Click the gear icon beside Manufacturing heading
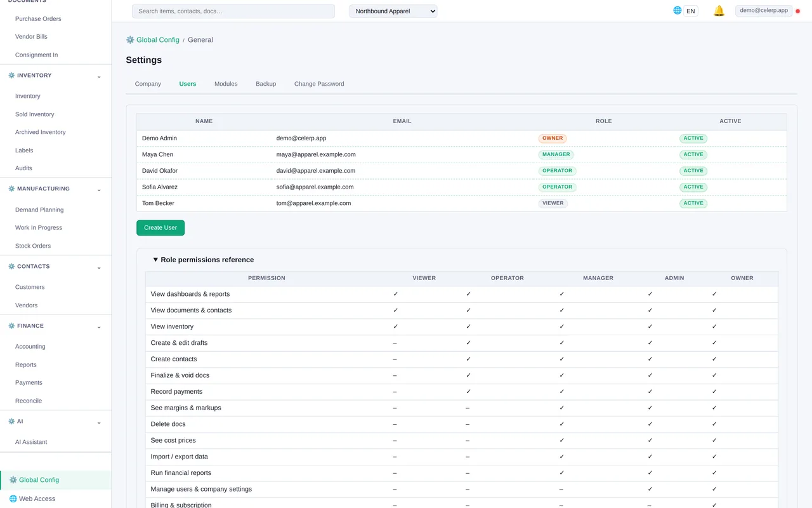Screen dimensions: 812x508 click(11, 189)
